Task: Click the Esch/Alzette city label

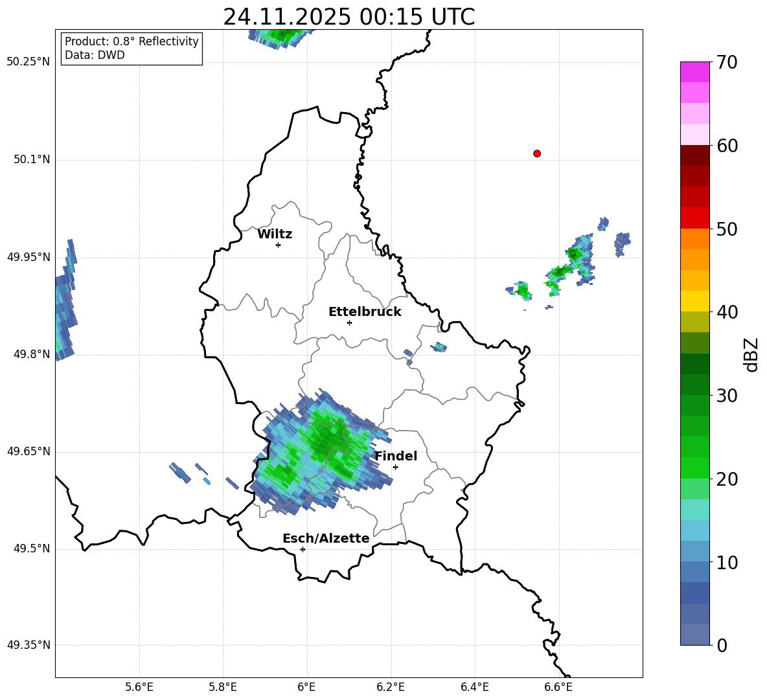Action: click(326, 538)
